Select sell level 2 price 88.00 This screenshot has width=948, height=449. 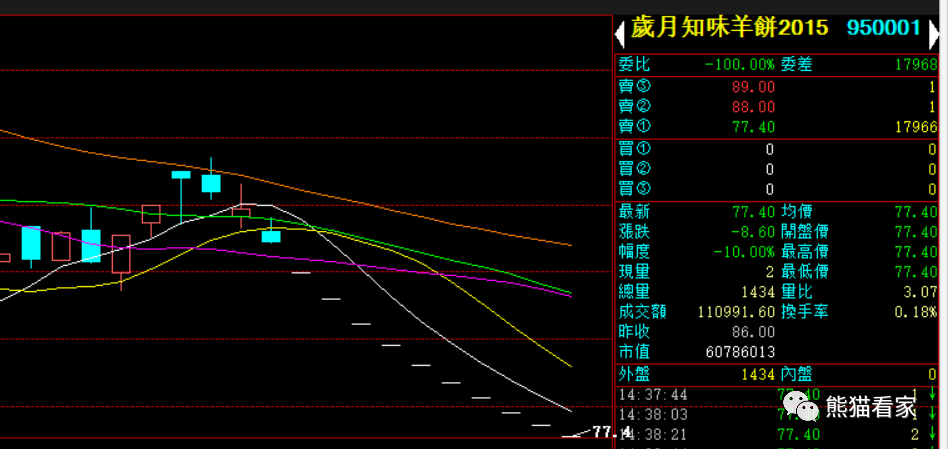click(x=753, y=107)
